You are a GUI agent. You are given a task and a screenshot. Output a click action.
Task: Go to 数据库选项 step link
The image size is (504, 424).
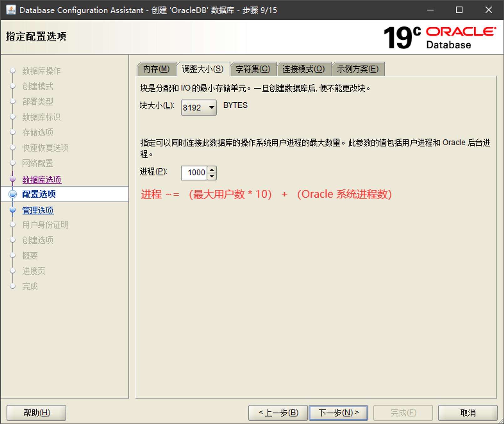tap(42, 179)
